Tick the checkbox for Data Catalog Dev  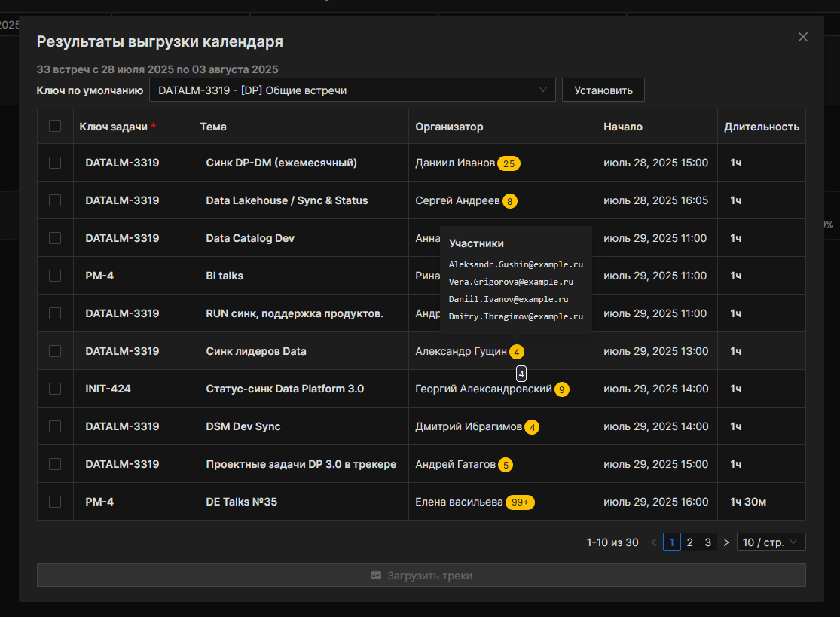pyautogui.click(x=55, y=238)
